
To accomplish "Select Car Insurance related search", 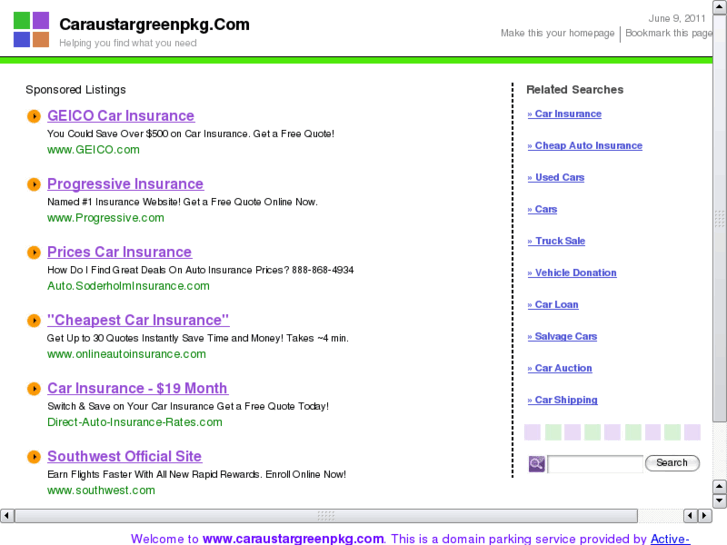I will coord(564,114).
